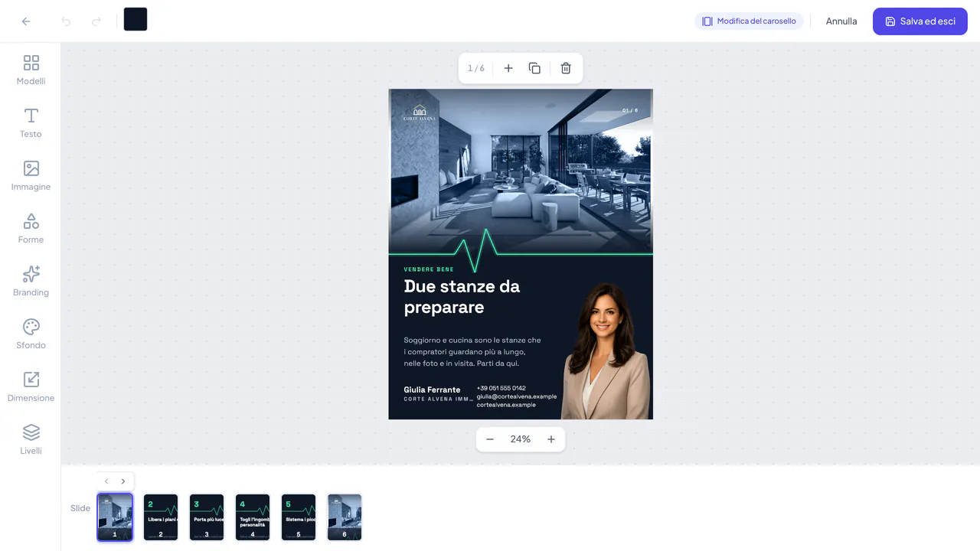Go back with the left arrow icon

tap(26, 21)
